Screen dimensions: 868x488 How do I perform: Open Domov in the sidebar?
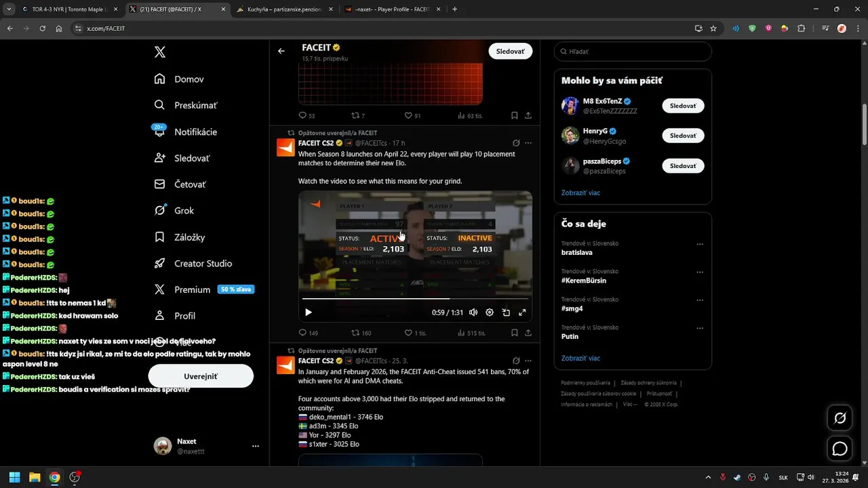coord(180,79)
